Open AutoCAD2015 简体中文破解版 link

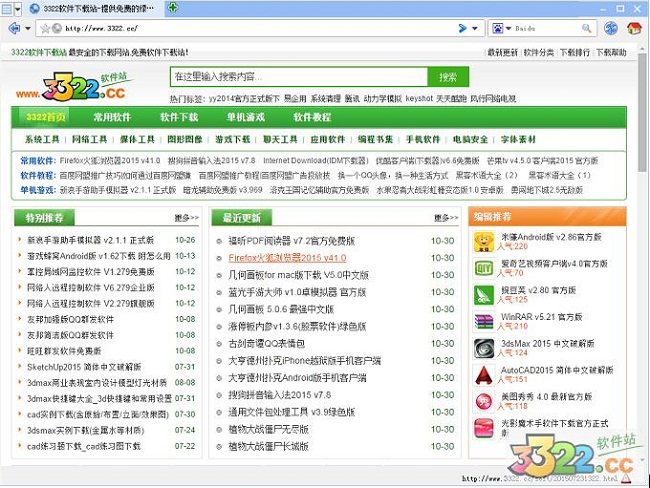[557, 370]
